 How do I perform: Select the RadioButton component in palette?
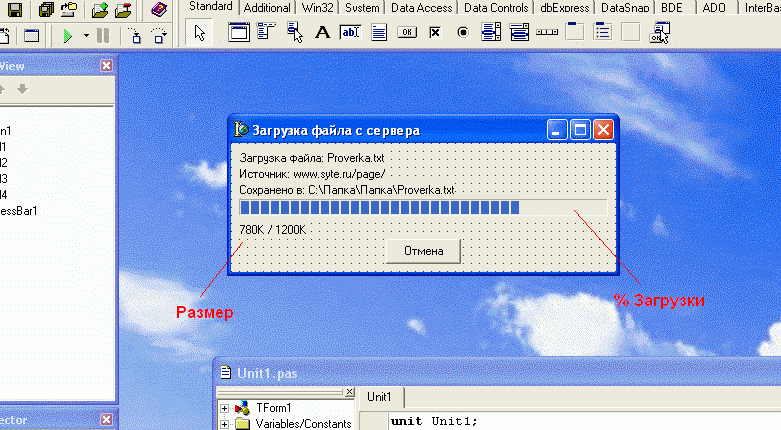point(463,33)
